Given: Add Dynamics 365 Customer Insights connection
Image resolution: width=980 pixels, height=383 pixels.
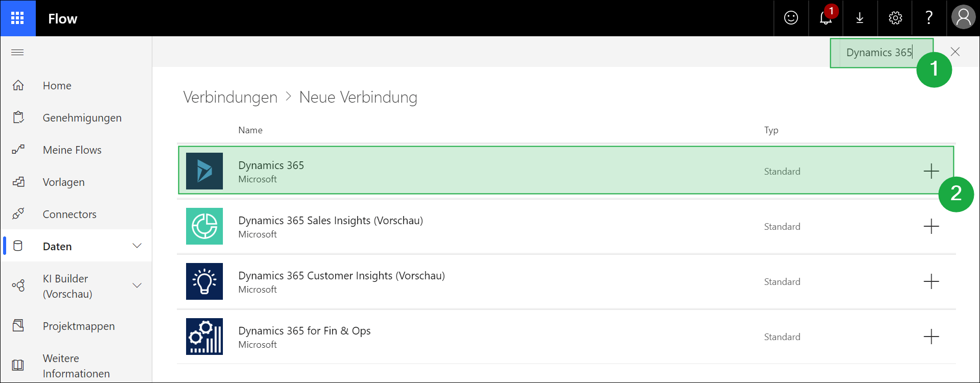Looking at the screenshot, I should tap(931, 281).
